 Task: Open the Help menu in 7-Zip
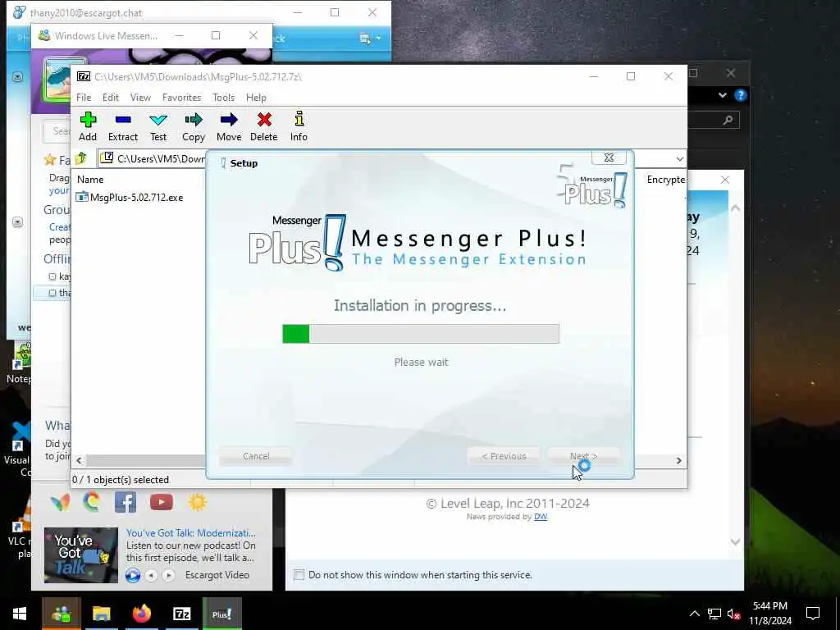click(256, 98)
